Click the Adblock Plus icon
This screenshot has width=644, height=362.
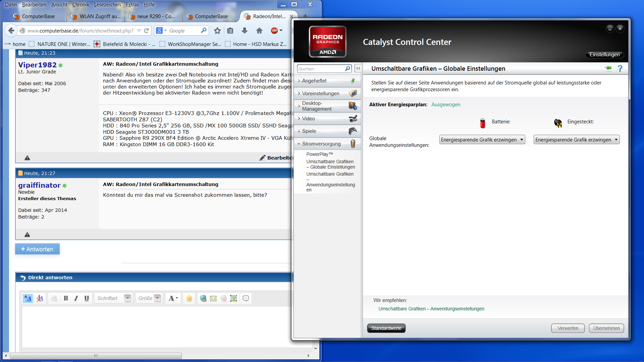pyautogui.click(x=274, y=31)
